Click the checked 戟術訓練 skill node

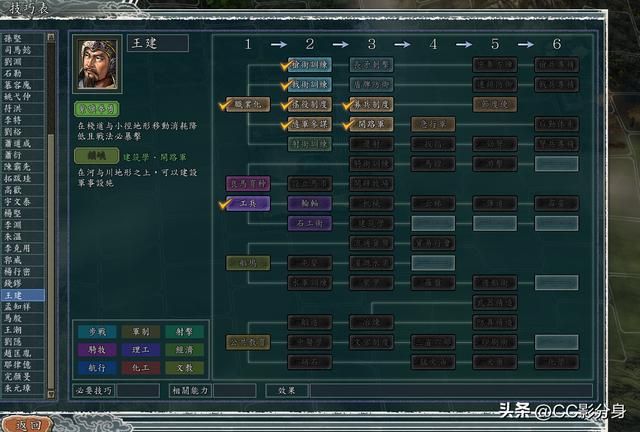tap(309, 85)
